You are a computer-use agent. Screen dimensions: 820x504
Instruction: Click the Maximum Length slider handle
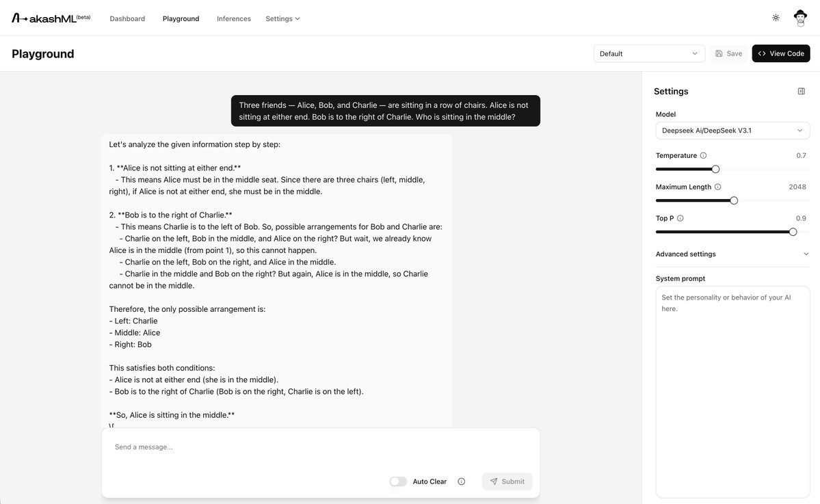734,200
